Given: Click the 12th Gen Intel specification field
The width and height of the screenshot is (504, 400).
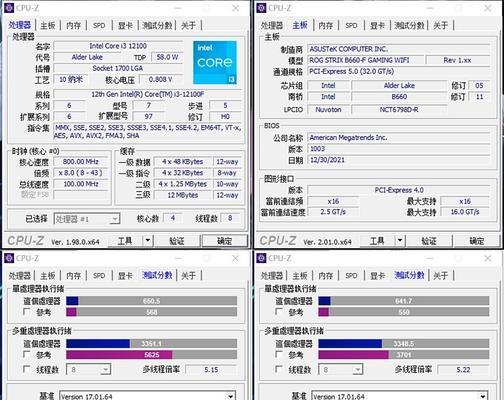Looking at the screenshot, I should [147, 94].
